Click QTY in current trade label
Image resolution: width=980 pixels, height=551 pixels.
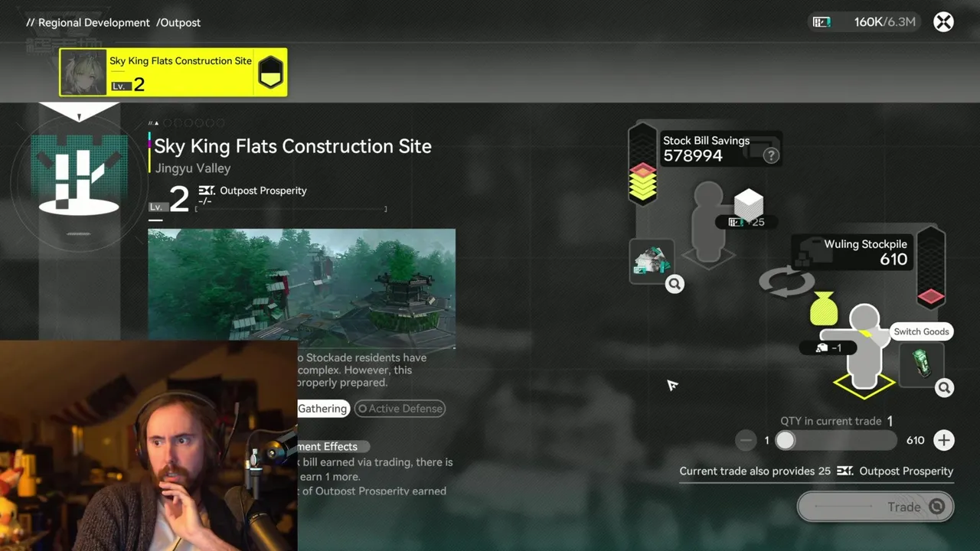(x=831, y=421)
